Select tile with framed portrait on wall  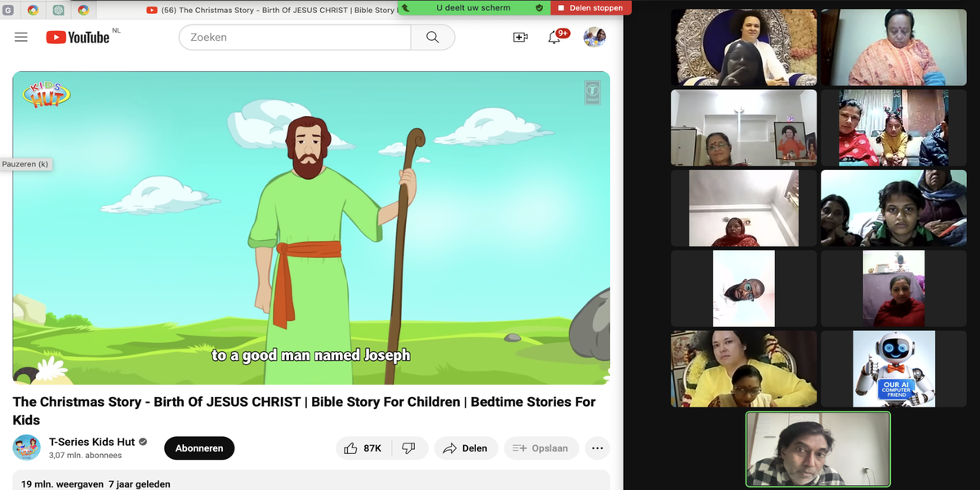pyautogui.click(x=743, y=127)
